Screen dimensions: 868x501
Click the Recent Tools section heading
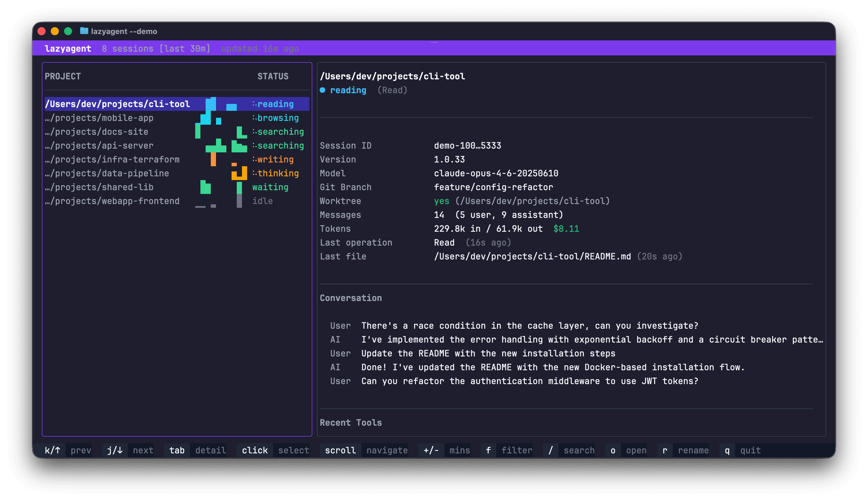pyautogui.click(x=351, y=422)
